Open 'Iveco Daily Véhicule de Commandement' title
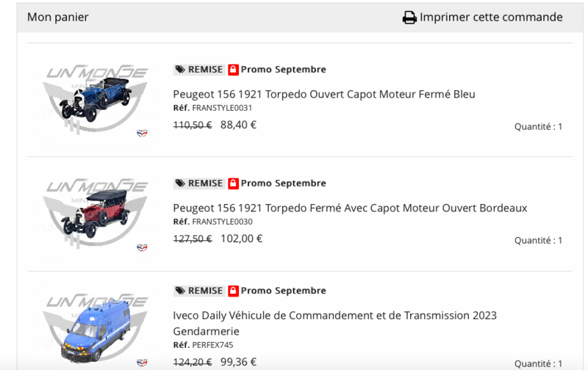 [x=334, y=316]
